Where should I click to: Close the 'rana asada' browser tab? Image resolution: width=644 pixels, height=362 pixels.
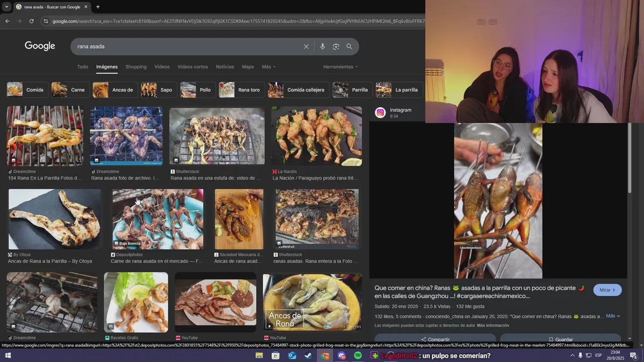pyautogui.click(x=86, y=7)
